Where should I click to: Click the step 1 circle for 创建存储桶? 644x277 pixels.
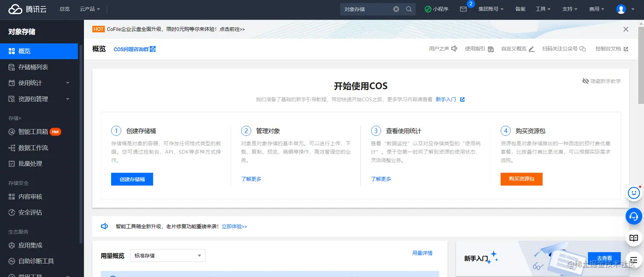tap(116, 131)
